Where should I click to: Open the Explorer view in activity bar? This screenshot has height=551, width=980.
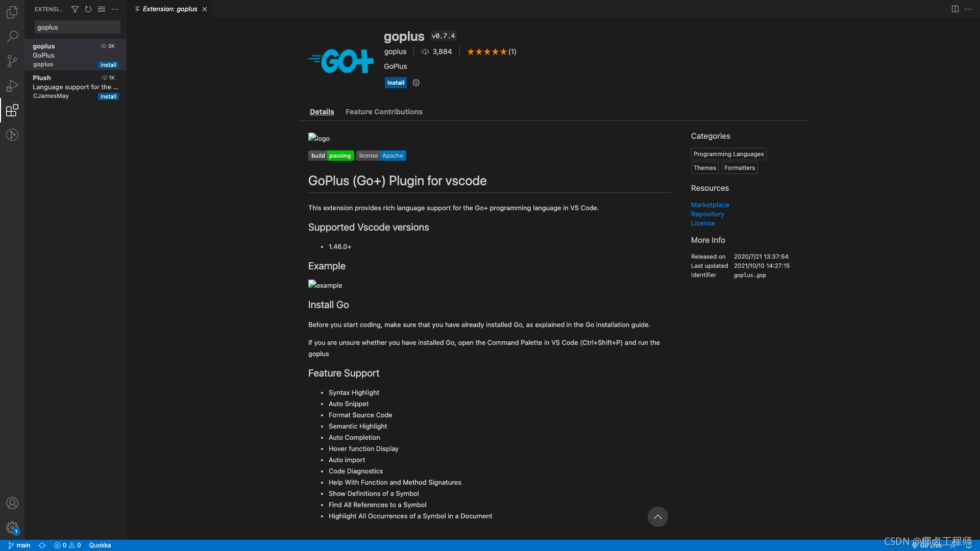pyautogui.click(x=12, y=12)
